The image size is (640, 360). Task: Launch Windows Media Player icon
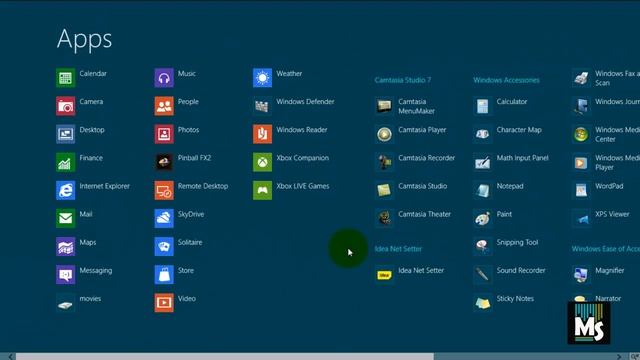581,162
